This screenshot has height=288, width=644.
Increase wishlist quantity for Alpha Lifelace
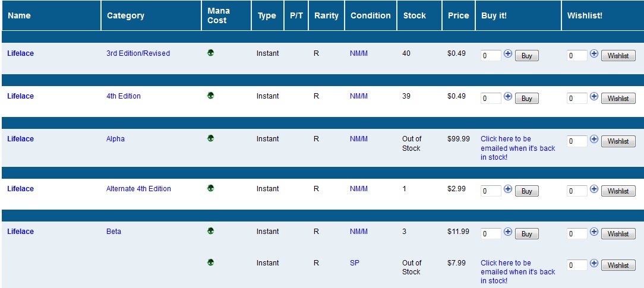tap(594, 139)
